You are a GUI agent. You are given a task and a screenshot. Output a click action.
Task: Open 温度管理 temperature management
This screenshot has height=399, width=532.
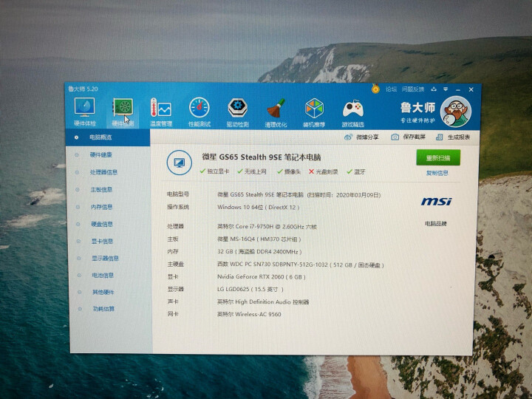click(x=161, y=112)
